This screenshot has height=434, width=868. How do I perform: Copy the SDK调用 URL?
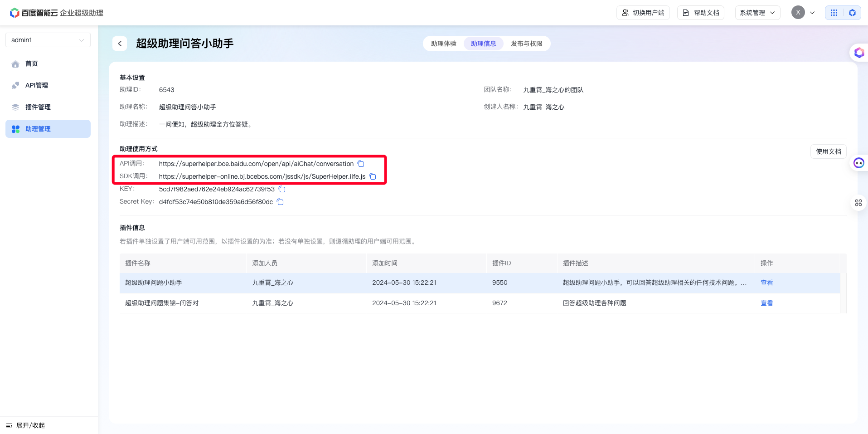373,176
